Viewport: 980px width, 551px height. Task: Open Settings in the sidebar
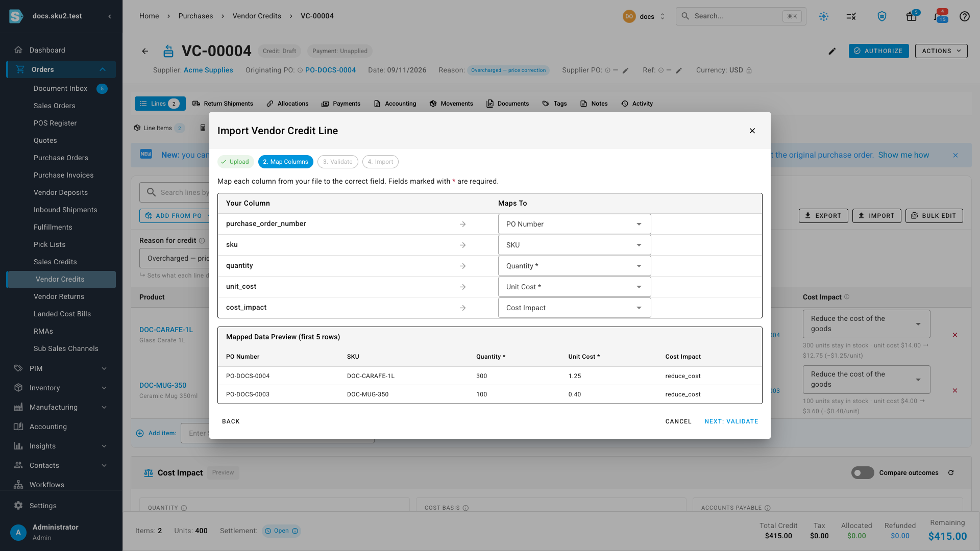click(x=61, y=506)
